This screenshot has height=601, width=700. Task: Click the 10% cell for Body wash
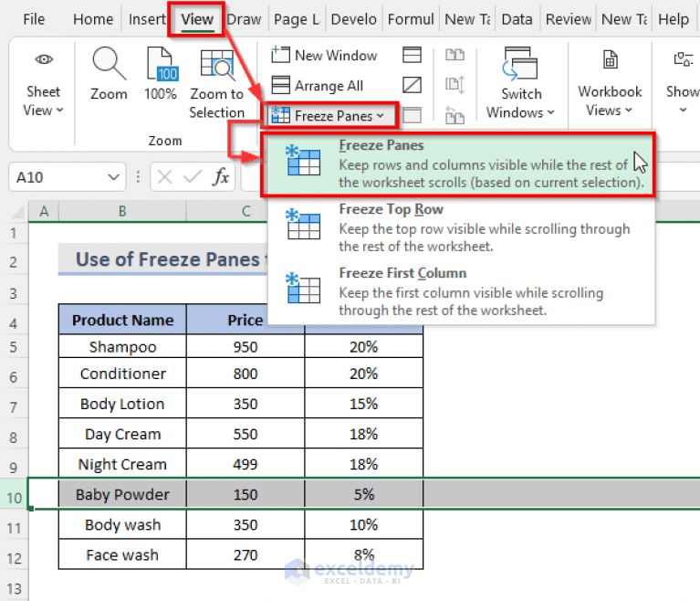[x=363, y=524]
